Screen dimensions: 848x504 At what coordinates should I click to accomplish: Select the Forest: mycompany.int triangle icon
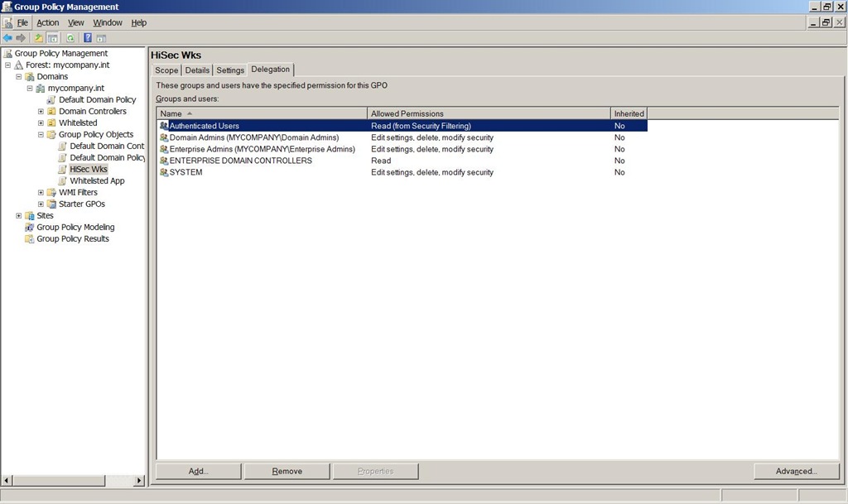point(19,65)
